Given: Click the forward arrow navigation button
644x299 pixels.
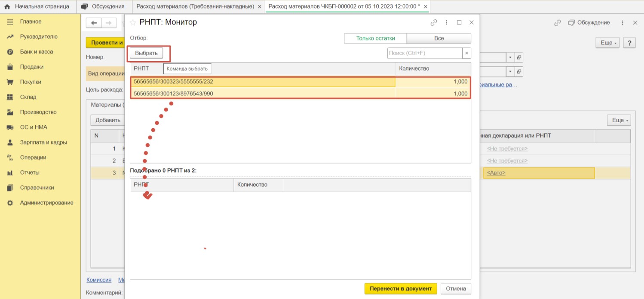Looking at the screenshot, I should 108,23.
